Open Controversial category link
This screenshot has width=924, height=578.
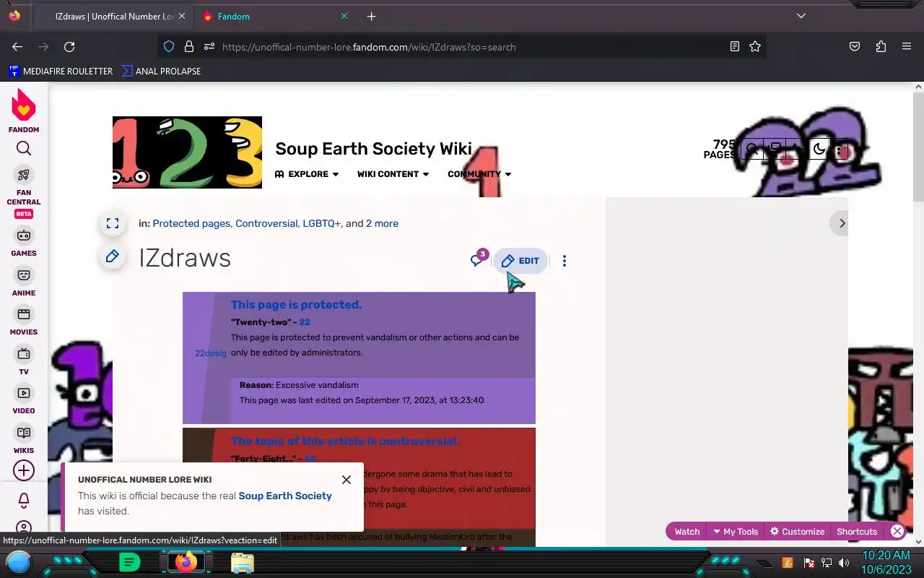pos(266,223)
